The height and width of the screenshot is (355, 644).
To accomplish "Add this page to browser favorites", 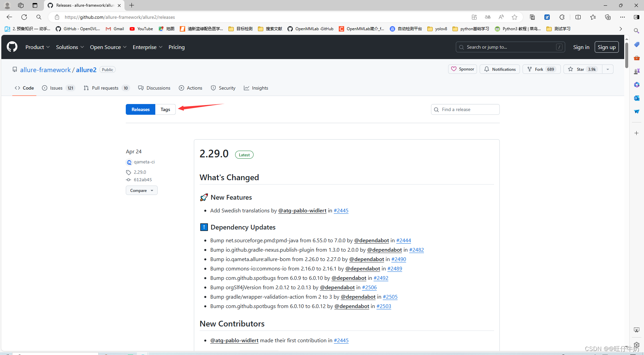I will click(515, 17).
